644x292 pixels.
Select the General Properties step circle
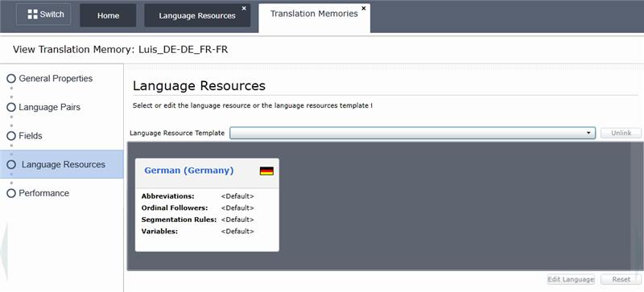pos(11,79)
